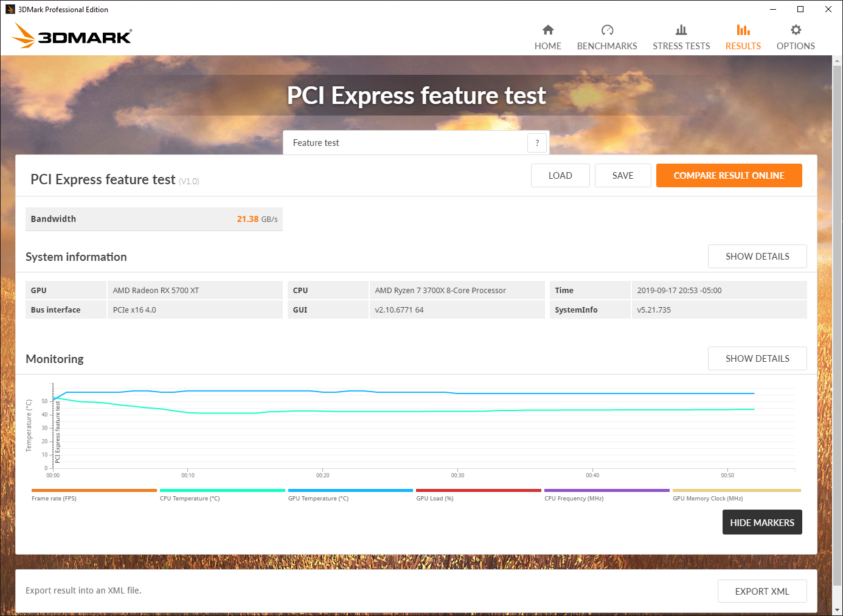Click the PCI Express feature test banner title
Image resolution: width=843 pixels, height=616 pixels.
416,95
